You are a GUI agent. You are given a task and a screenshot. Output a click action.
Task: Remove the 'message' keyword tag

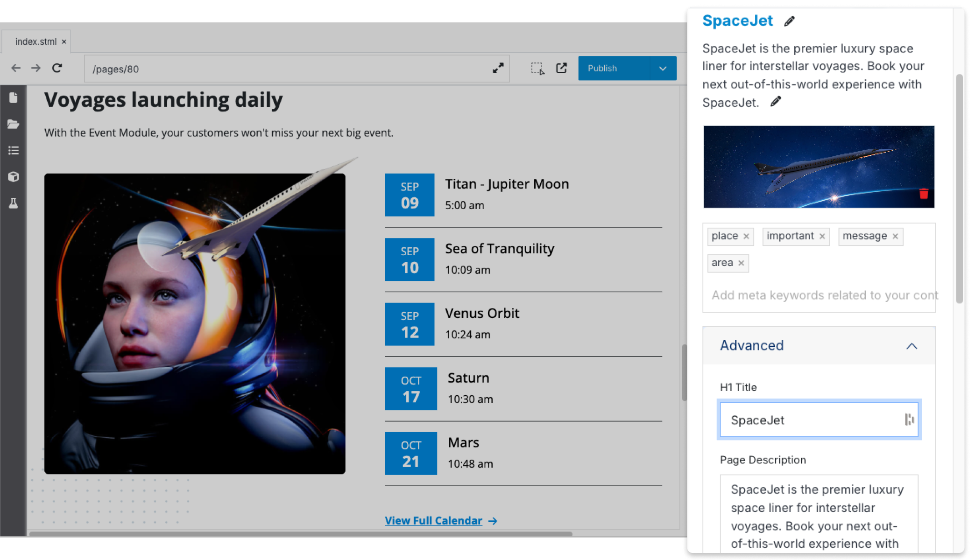(895, 236)
